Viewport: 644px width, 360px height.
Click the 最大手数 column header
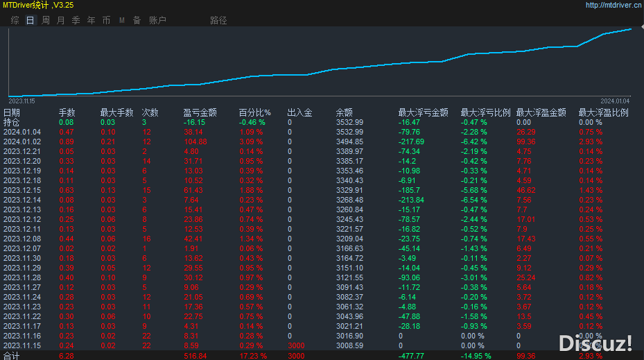(116, 112)
